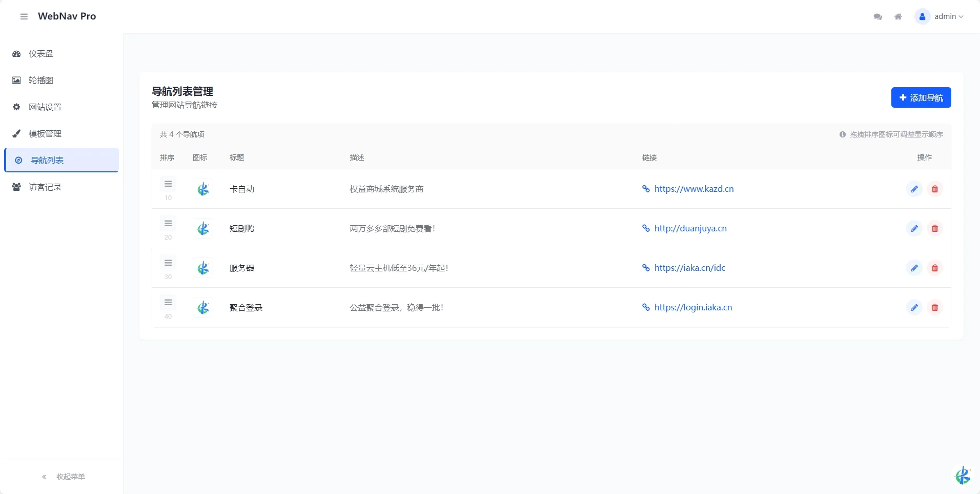Viewport: 980px width, 494px height.
Task: Click the WebNav Pro title
Action: tap(67, 16)
